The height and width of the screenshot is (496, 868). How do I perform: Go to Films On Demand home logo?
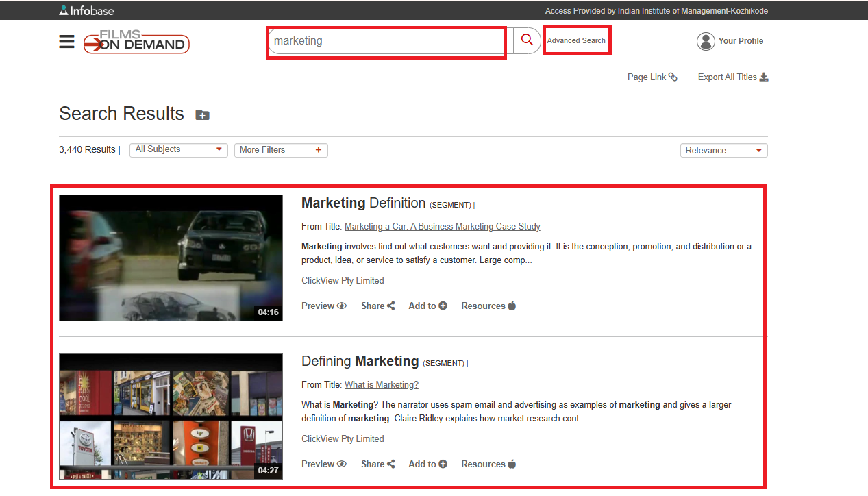(136, 42)
